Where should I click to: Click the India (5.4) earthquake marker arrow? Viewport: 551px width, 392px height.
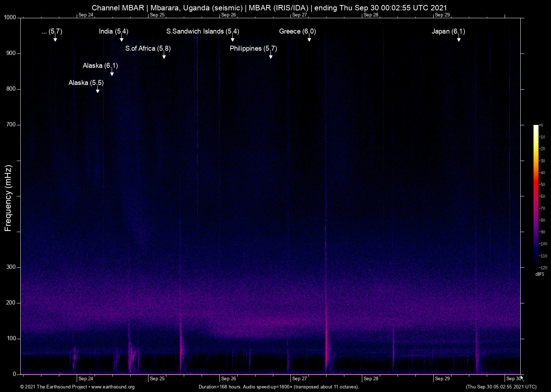pyautogui.click(x=121, y=38)
